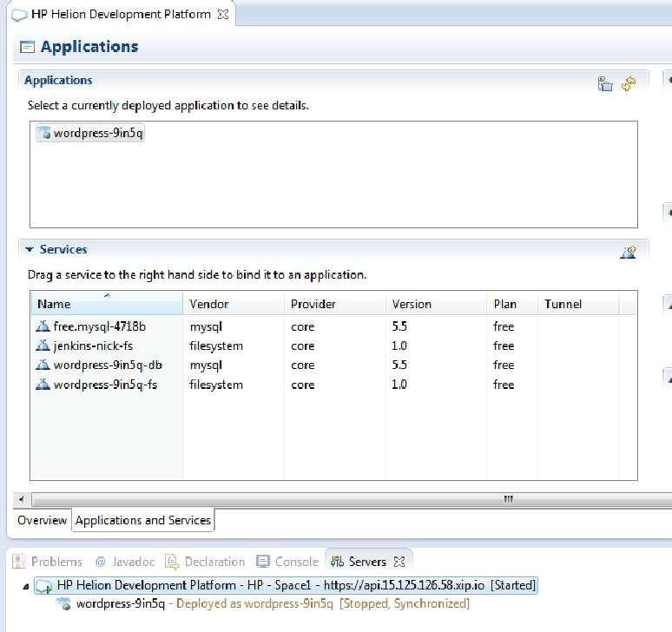Select the free.mysql-4718b service row

point(333,326)
